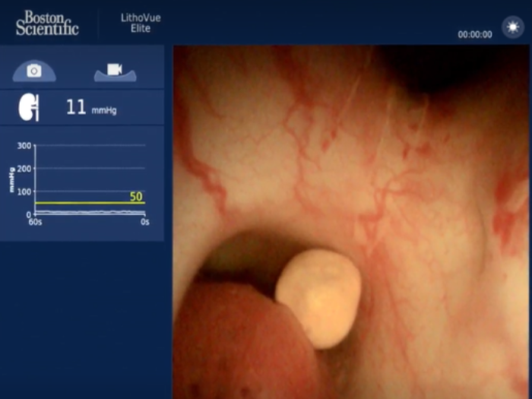
Task: Adjust brightness with the sun icon
Action: tap(513, 27)
